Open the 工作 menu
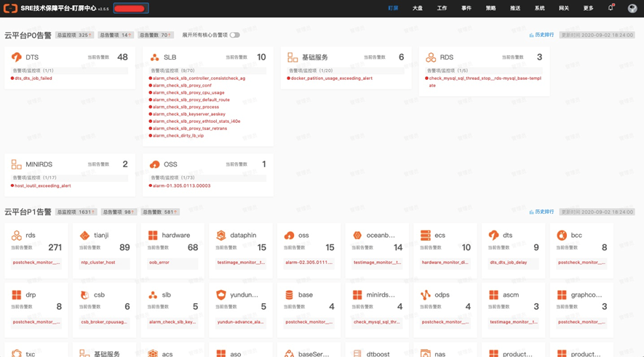The image size is (644, 357). point(442,8)
